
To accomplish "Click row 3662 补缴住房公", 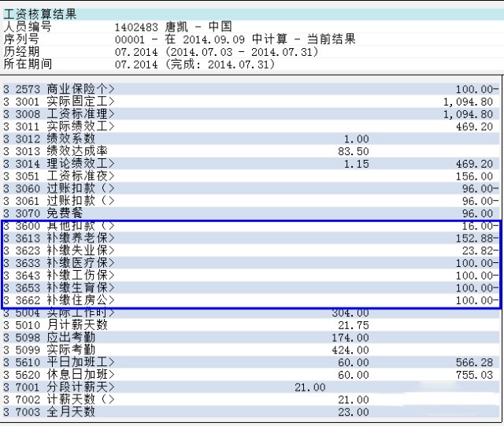I will 80,300.
